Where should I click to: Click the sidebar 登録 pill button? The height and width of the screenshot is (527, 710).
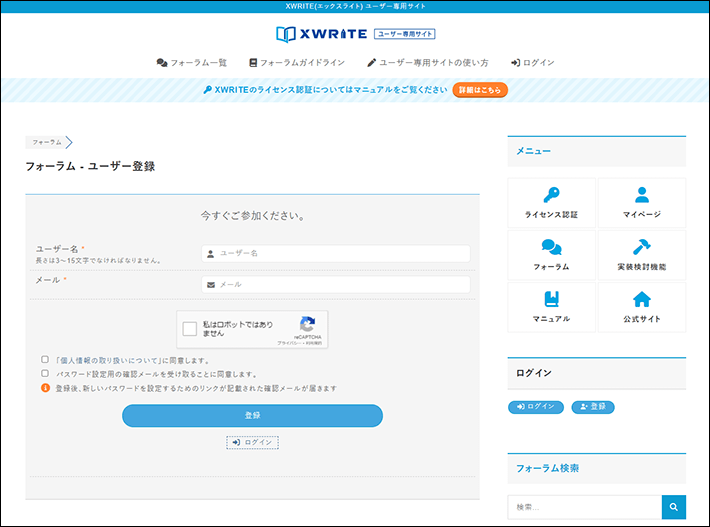pyautogui.click(x=593, y=407)
